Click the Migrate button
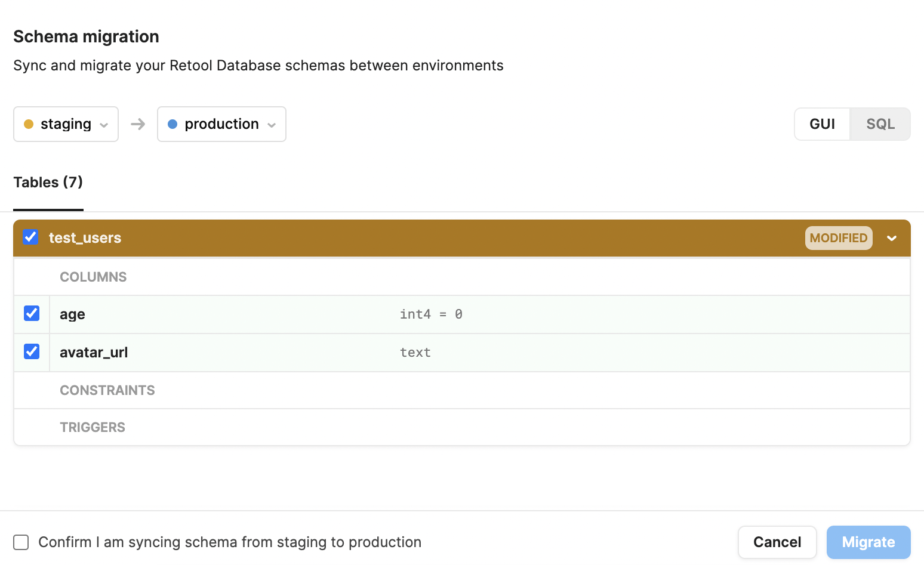This screenshot has height=565, width=924. [868, 542]
